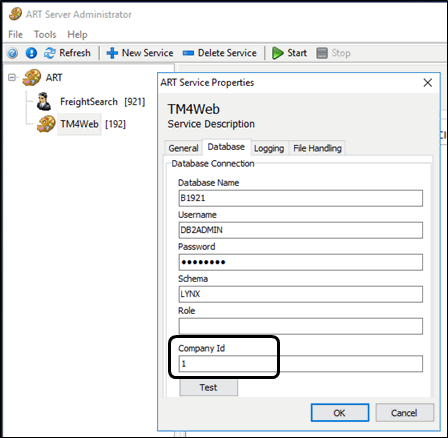Click the blue exclamation info icon
Viewport: 448px width, 438px height.
31,53
